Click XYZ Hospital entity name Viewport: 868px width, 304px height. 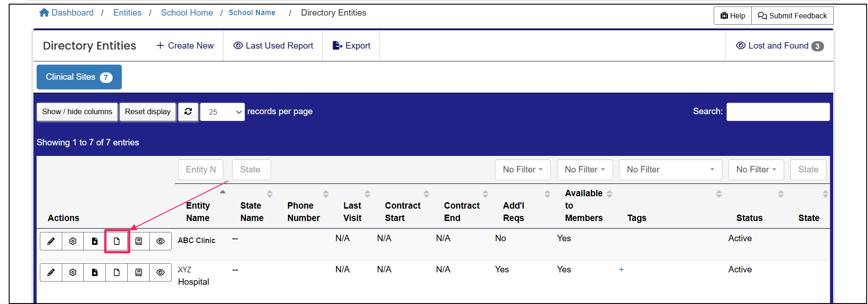tap(193, 276)
